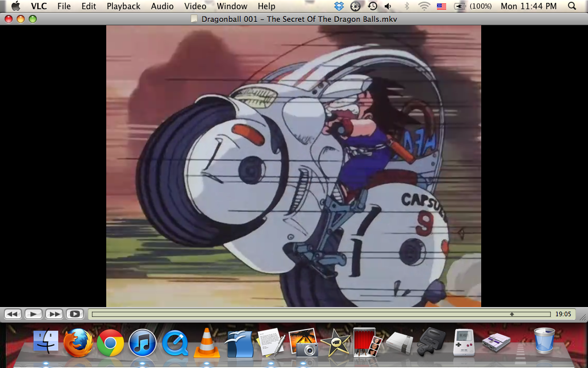The image size is (588, 368).
Task: Open the Time Machine menu bar icon
Action: 372,6
